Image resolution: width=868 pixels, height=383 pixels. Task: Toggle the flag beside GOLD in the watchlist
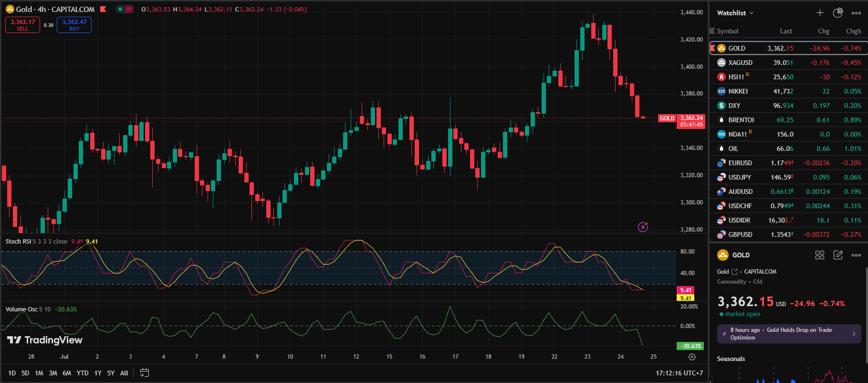point(713,48)
